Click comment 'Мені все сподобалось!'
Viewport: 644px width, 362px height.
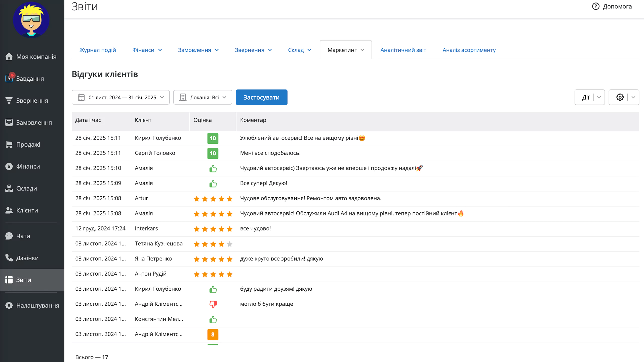[x=270, y=153]
